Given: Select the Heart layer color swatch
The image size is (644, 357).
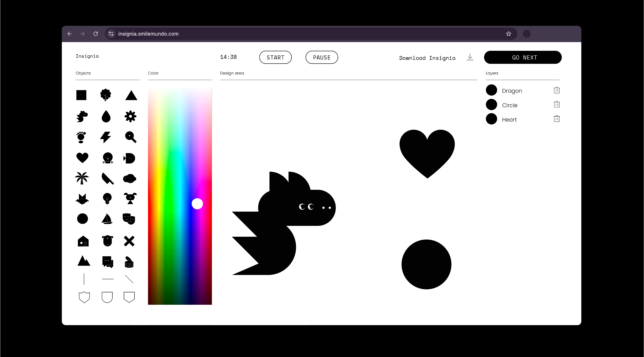Looking at the screenshot, I should pyautogui.click(x=492, y=119).
